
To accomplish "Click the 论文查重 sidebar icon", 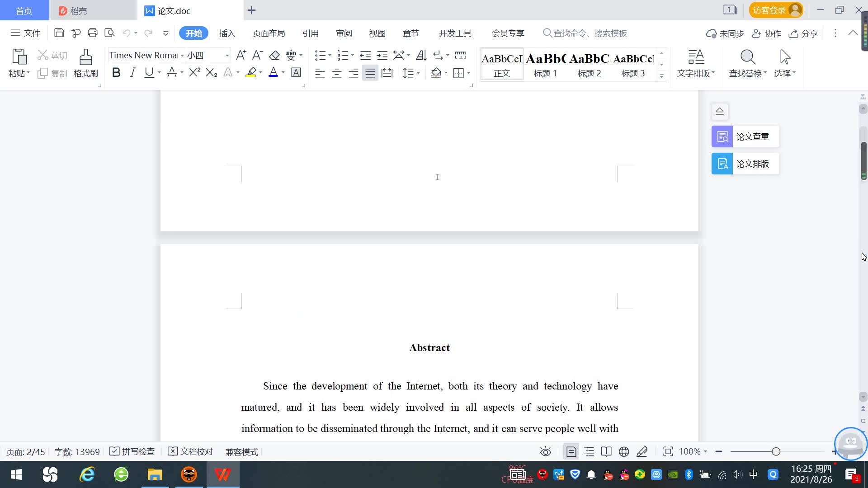I will 744,136.
